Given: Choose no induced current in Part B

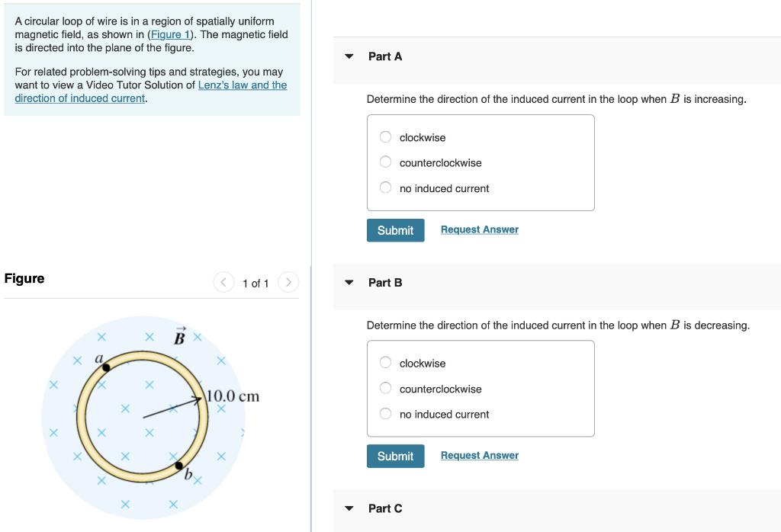Looking at the screenshot, I should (385, 413).
